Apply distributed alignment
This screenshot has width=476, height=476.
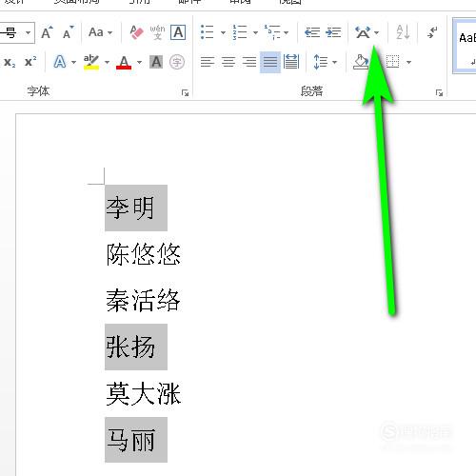pos(291,62)
